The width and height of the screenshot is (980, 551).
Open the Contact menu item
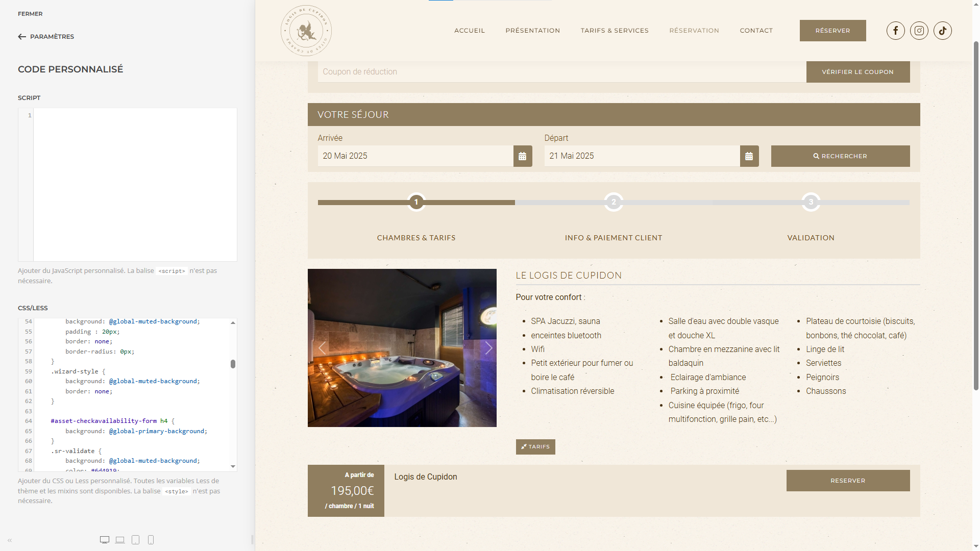756,31
